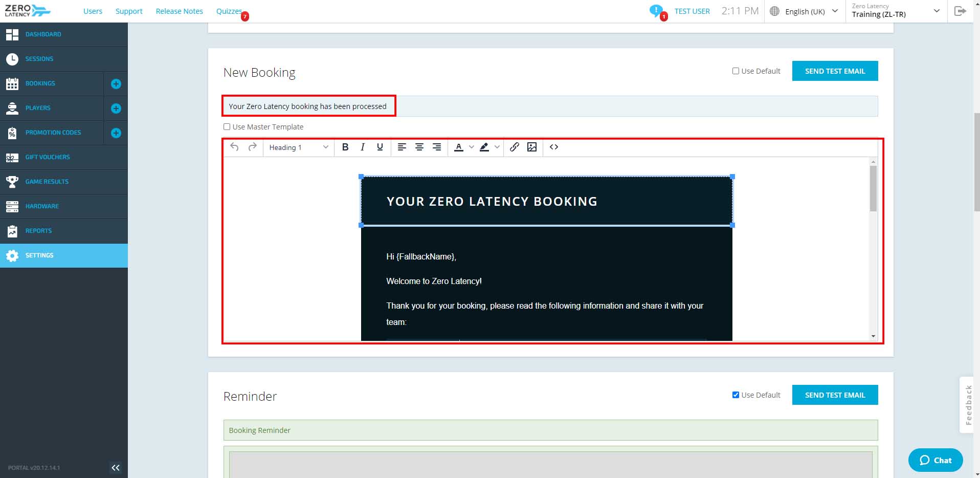The width and height of the screenshot is (980, 478).
Task: Open the Support link
Action: pos(129,11)
